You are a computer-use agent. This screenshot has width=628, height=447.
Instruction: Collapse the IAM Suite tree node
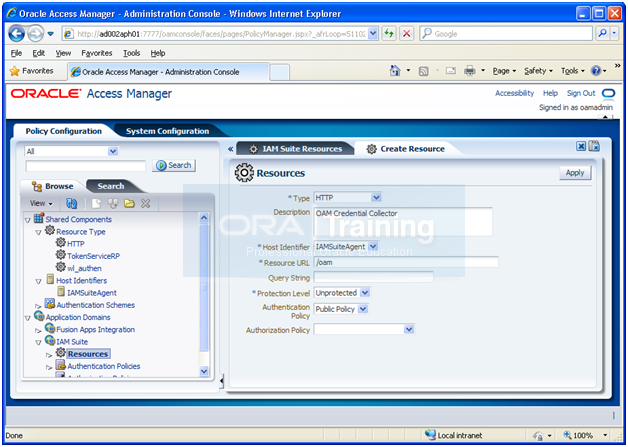pos(38,342)
